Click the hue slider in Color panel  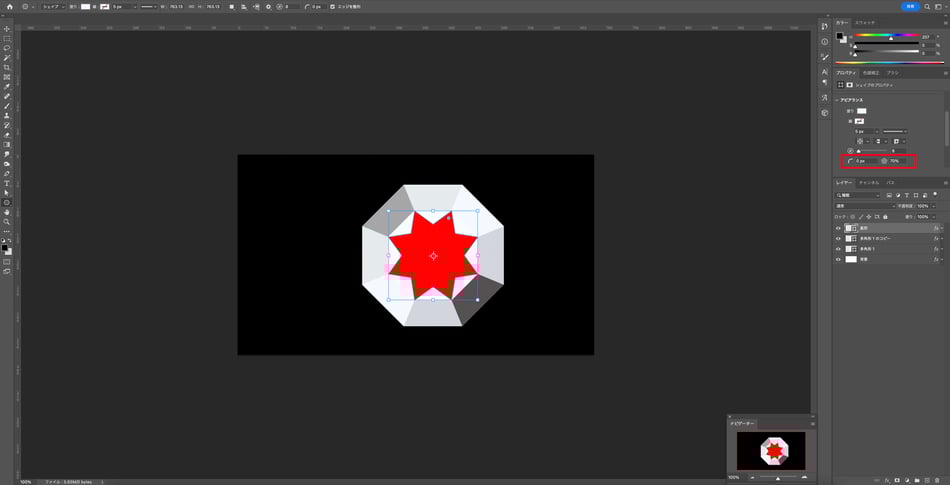[888, 35]
